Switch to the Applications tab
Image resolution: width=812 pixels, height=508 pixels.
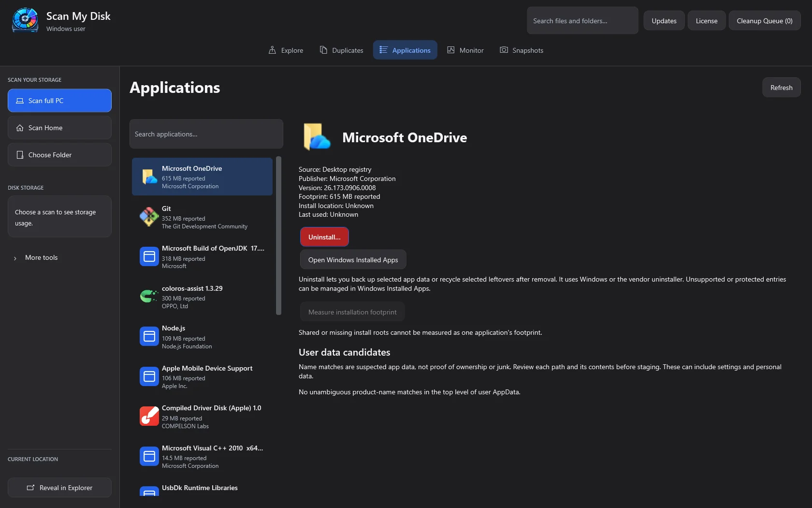[405, 50]
